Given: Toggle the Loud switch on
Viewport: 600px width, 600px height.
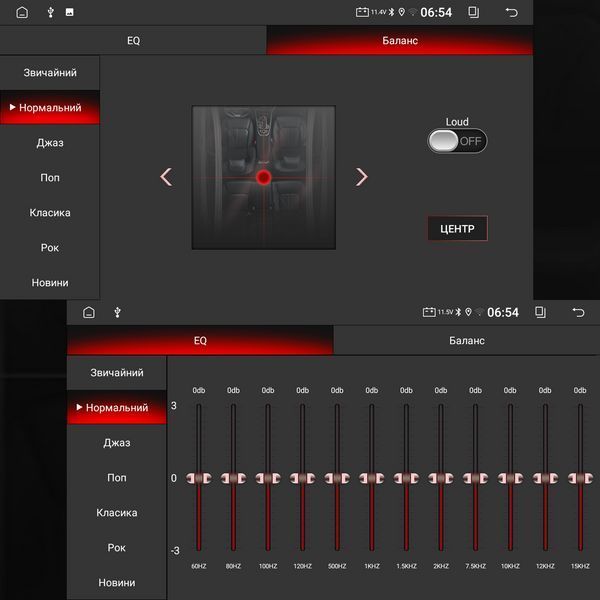Looking at the screenshot, I should [x=457, y=141].
